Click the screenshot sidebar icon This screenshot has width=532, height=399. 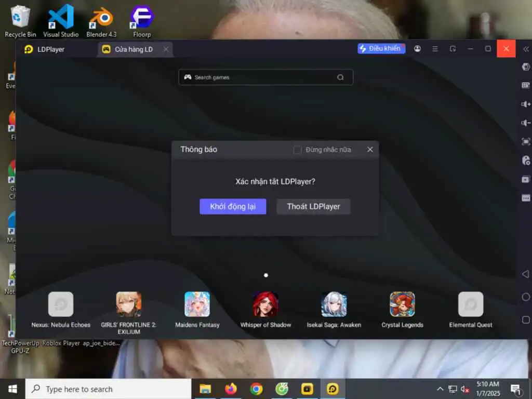pos(526,179)
